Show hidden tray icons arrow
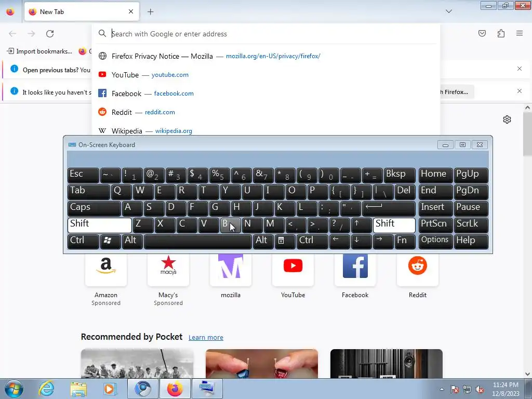This screenshot has height=399, width=532. click(442, 389)
